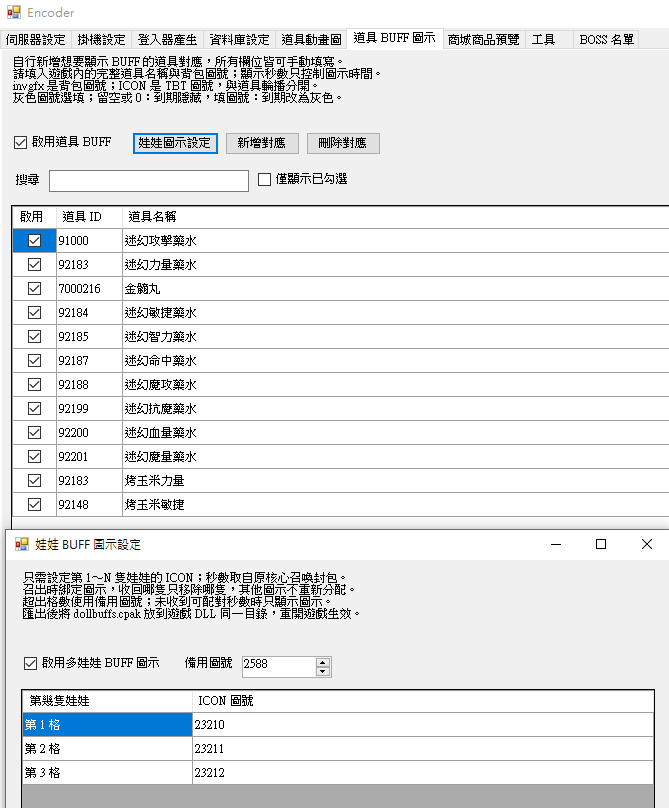Click item ID cell 92185
This screenshot has width=669, height=808.
pyautogui.click(x=89, y=336)
